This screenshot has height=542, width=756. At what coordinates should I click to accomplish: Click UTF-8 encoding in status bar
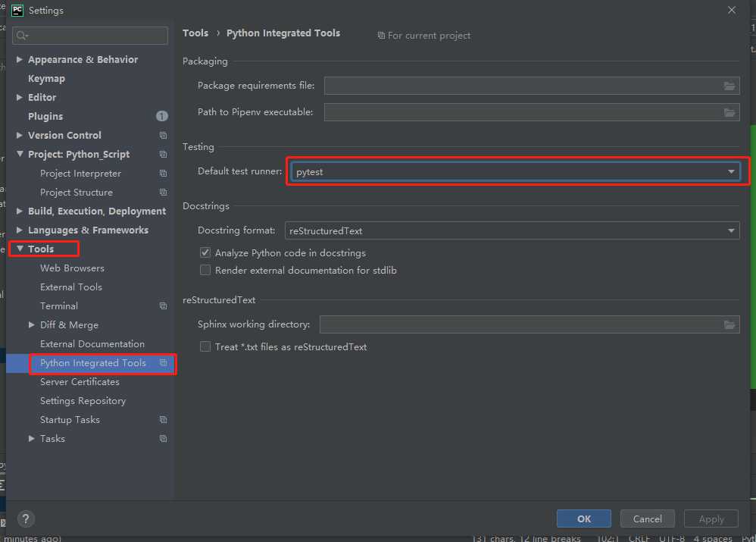pyautogui.click(x=672, y=538)
